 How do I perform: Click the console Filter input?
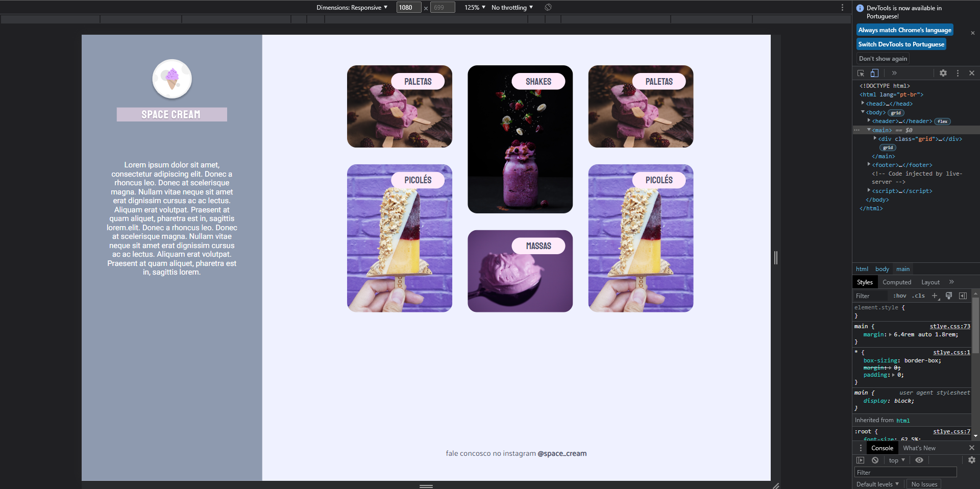pyautogui.click(x=905, y=473)
